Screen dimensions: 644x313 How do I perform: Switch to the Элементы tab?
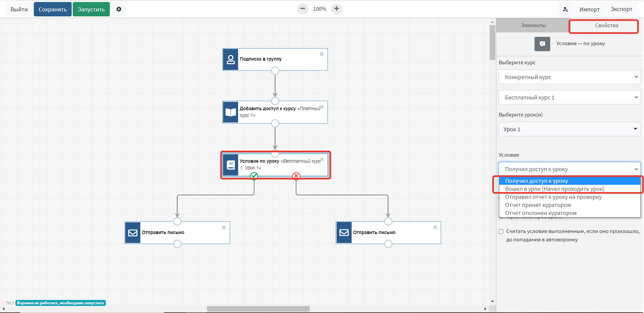(533, 25)
